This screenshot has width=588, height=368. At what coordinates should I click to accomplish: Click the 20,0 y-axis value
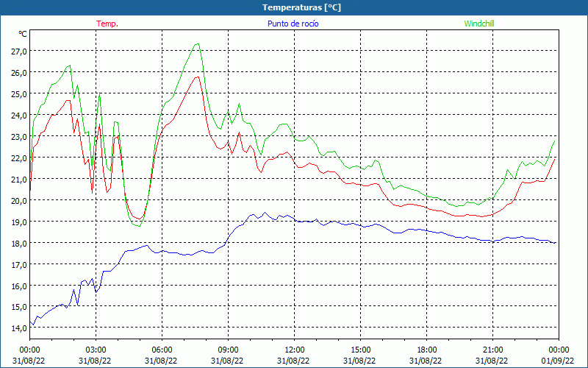[19, 200]
